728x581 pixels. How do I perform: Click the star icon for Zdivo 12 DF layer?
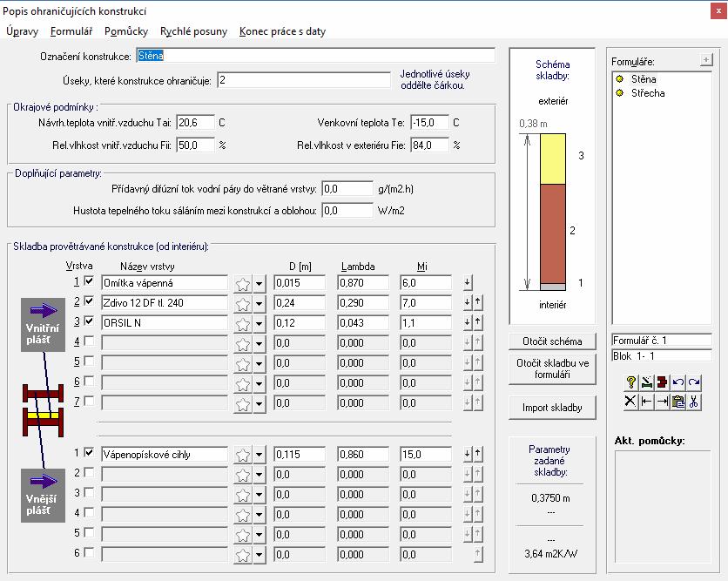point(243,304)
